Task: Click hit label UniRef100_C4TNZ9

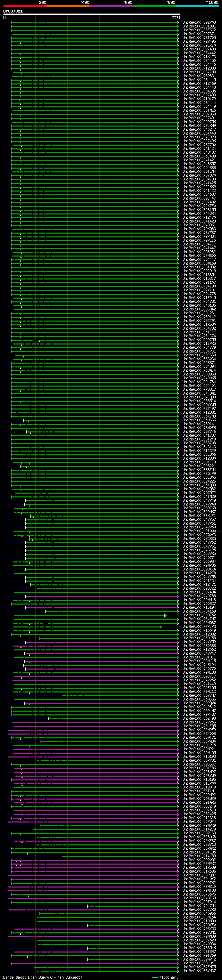Action: (x=199, y=496)
